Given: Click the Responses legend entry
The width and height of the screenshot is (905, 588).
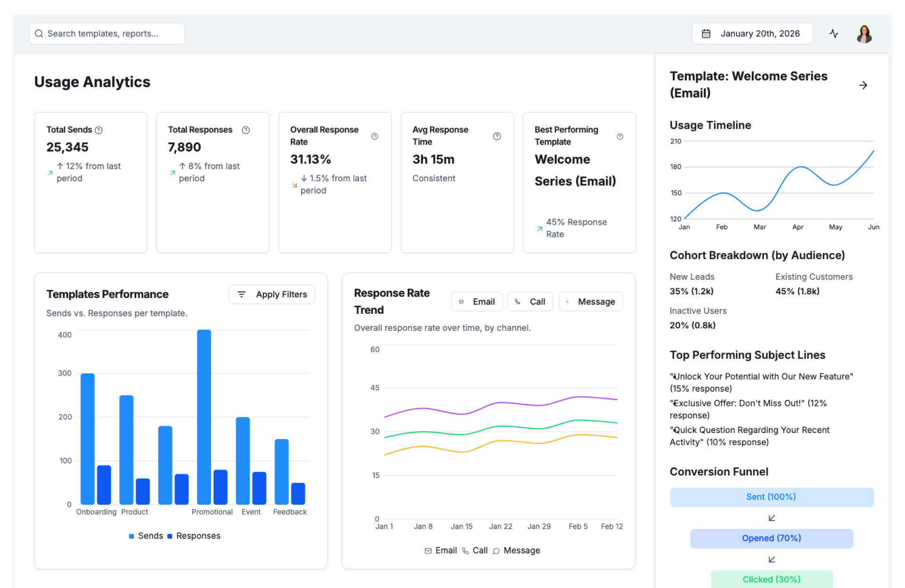Looking at the screenshot, I should coord(198,536).
